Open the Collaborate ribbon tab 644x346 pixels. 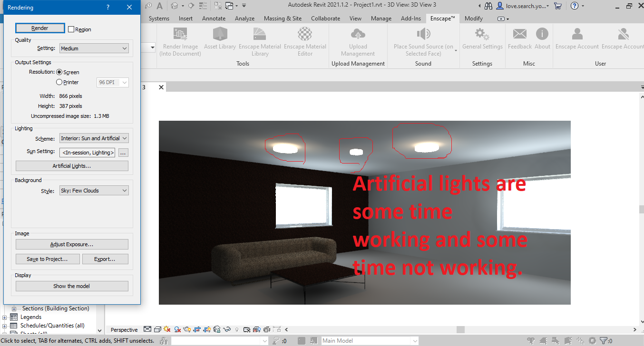pyautogui.click(x=325, y=19)
